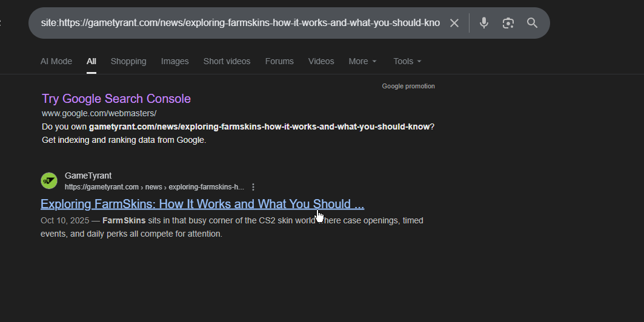Open the Videos tab
644x322 pixels.
[x=321, y=61]
